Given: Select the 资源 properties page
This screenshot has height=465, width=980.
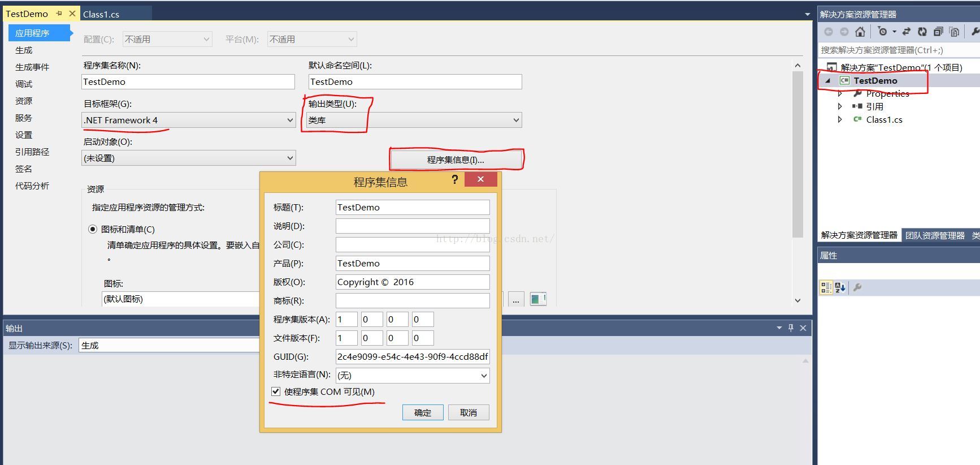Looking at the screenshot, I should click(x=24, y=101).
